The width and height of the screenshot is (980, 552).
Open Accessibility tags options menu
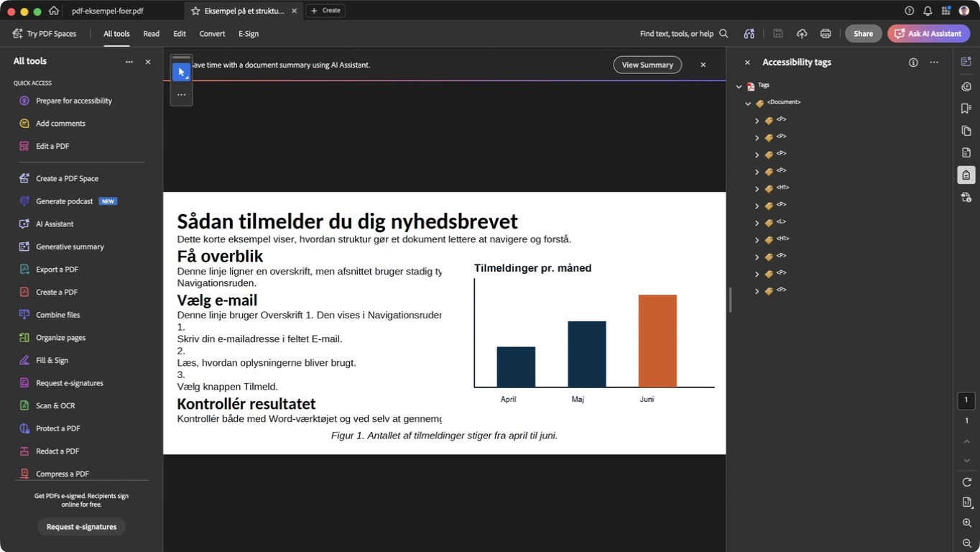pos(934,63)
